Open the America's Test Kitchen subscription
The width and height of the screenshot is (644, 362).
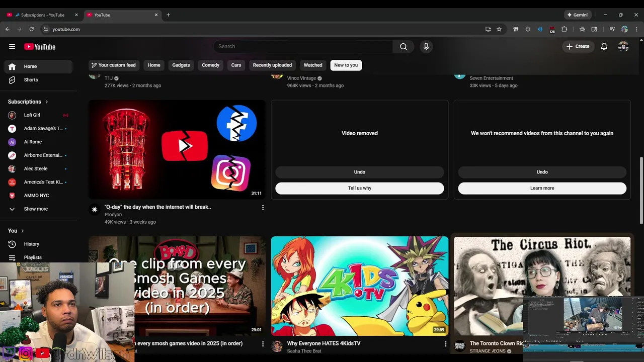pos(38,182)
